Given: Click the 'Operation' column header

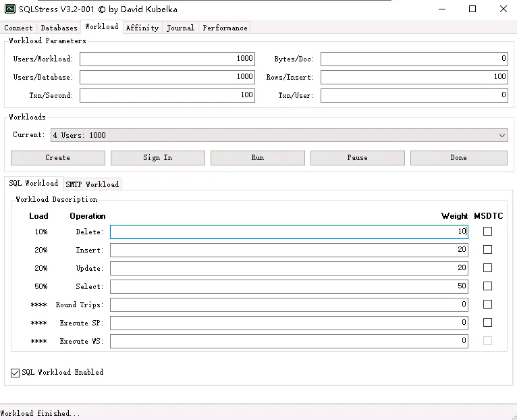Looking at the screenshot, I should click(88, 216).
